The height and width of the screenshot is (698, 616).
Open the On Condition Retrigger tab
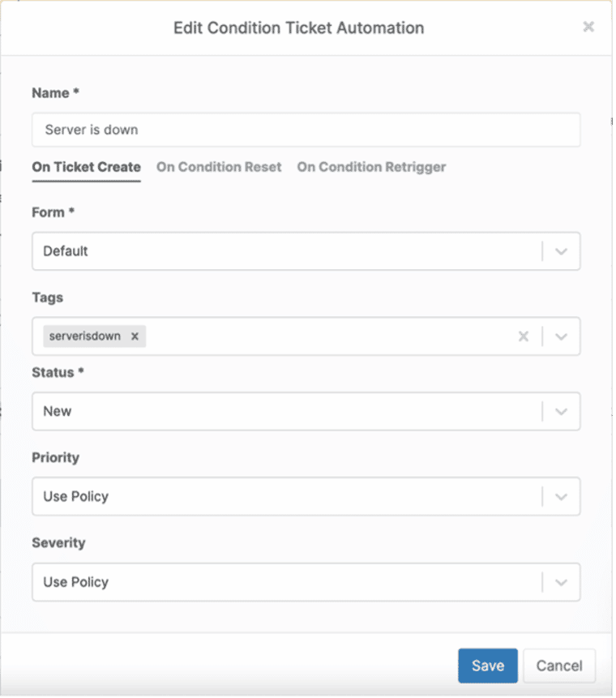[371, 167]
